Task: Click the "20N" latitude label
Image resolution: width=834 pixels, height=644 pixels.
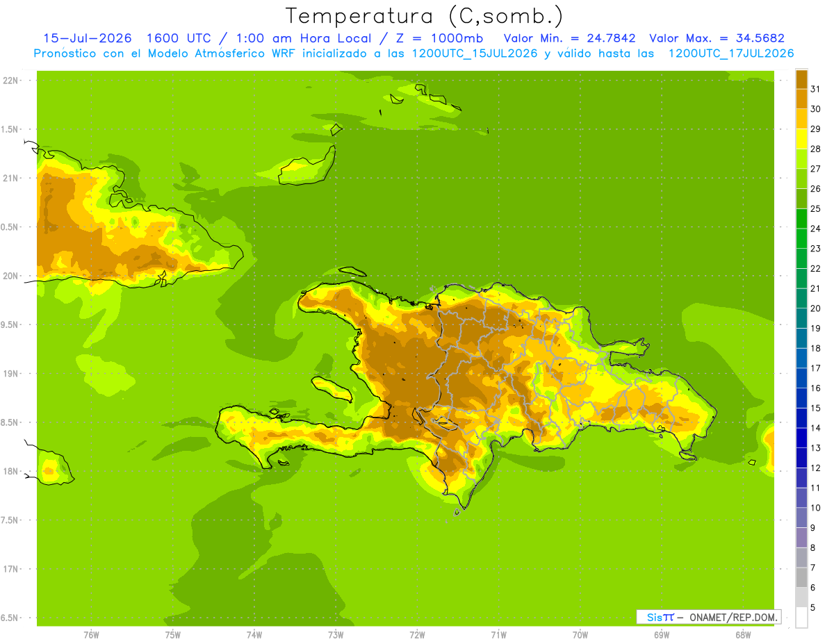Action: (12, 276)
